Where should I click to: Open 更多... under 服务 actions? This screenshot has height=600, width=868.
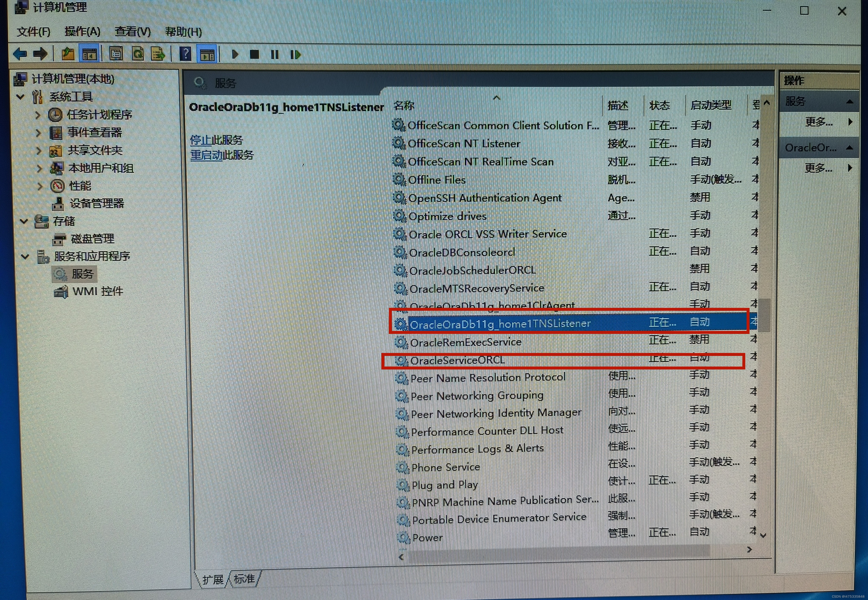(819, 122)
